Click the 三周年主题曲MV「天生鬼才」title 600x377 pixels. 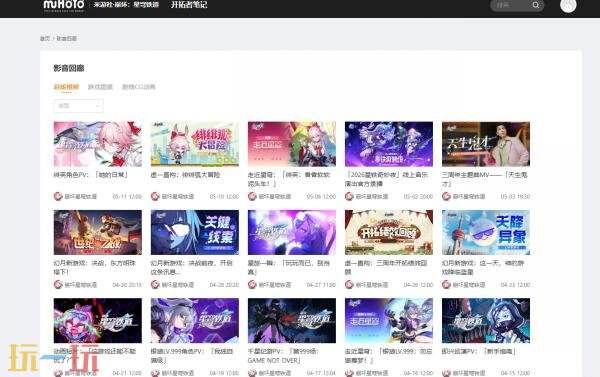484,179
